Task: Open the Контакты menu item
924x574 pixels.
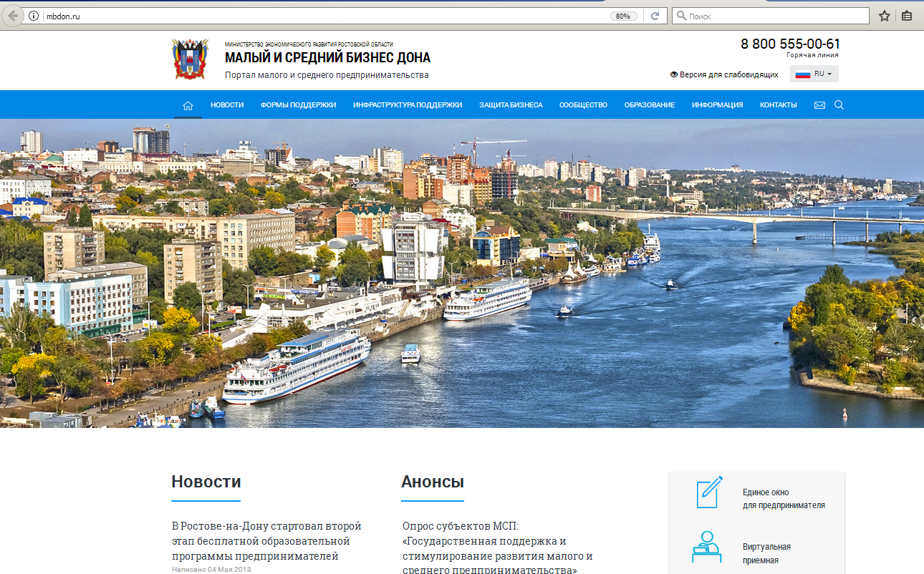Action: pos(778,105)
